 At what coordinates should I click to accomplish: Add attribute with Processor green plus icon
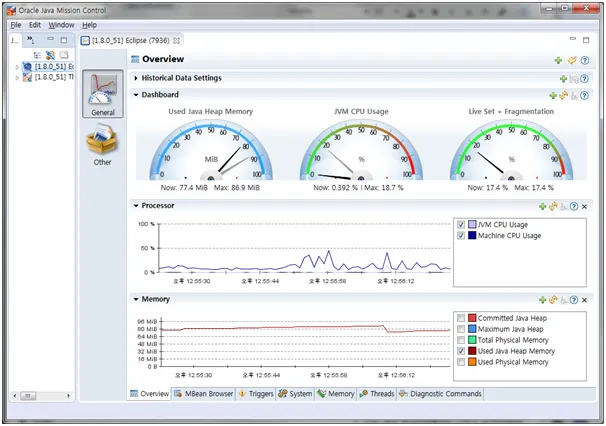pos(543,206)
